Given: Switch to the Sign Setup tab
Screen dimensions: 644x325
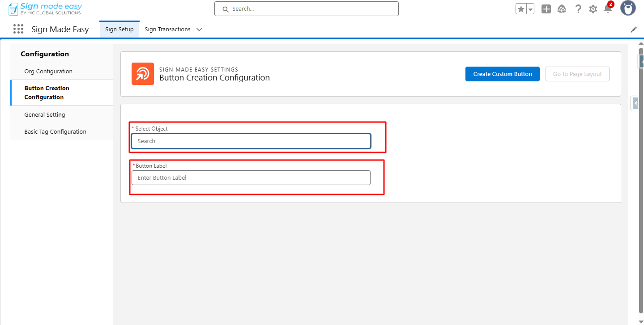Looking at the screenshot, I should (119, 30).
